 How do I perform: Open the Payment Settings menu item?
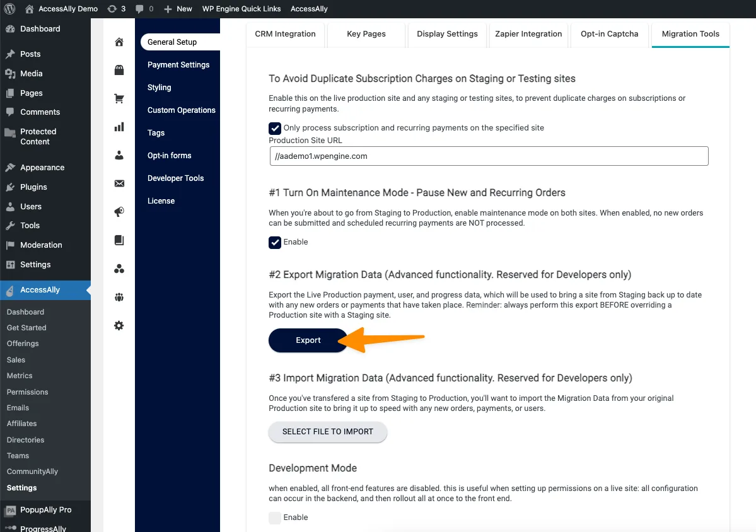click(x=178, y=65)
